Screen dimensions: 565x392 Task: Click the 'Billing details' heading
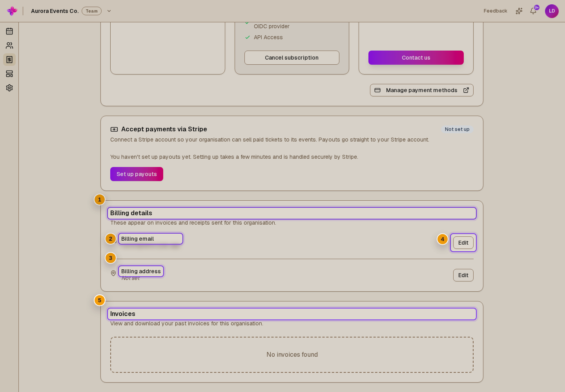click(x=131, y=213)
